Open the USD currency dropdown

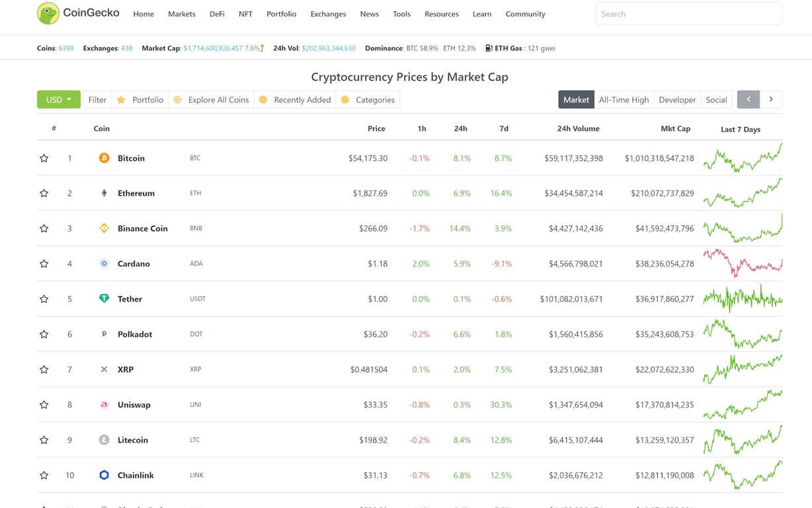point(58,99)
